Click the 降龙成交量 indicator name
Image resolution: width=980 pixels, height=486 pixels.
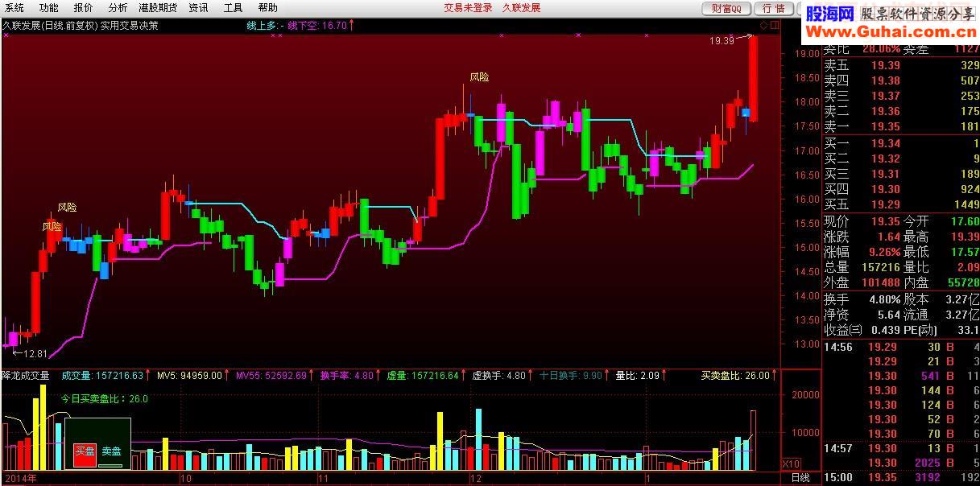point(26,376)
